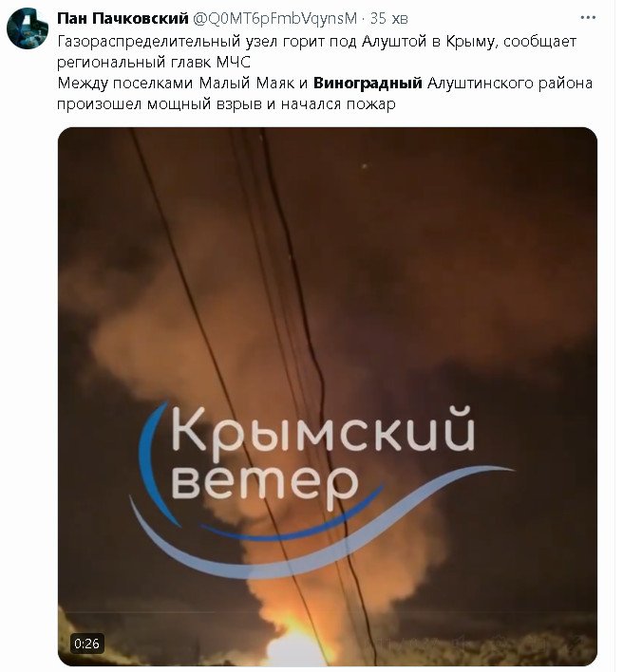Image resolution: width=623 pixels, height=672 pixels.
Task: Click the phrase Алуштинского района
Action: coord(510,84)
